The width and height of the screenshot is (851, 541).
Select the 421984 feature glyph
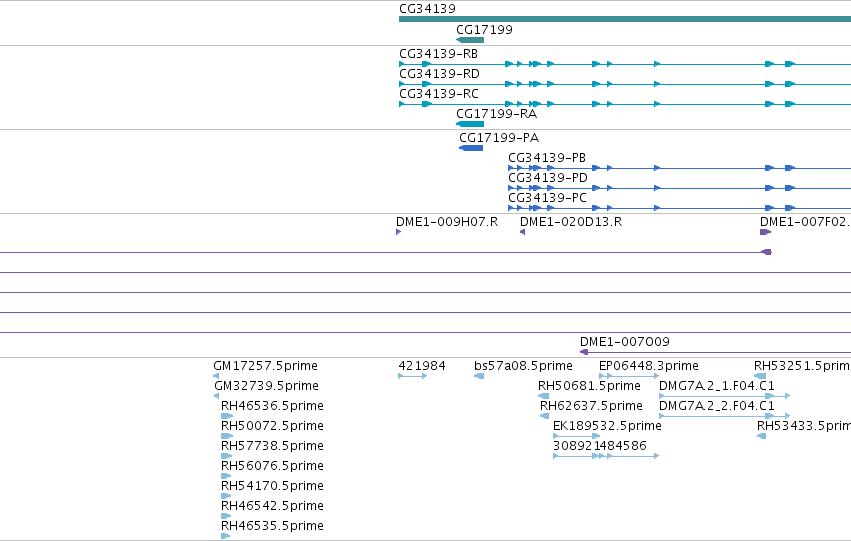(412, 376)
